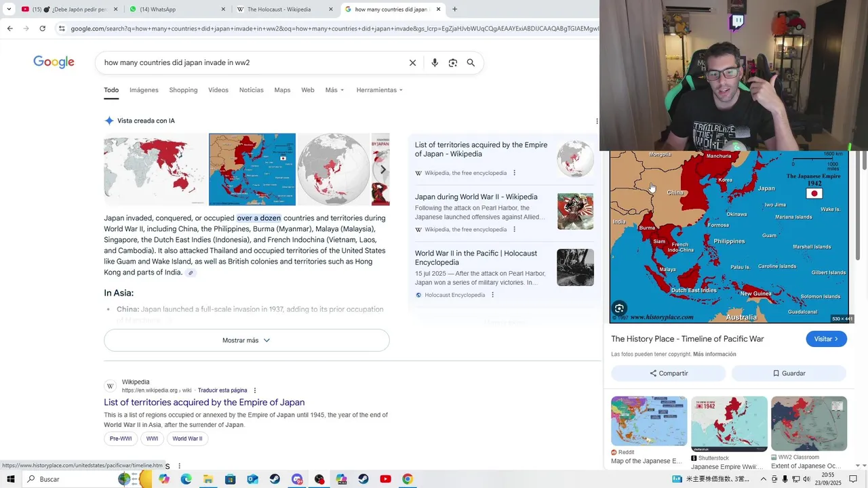Start voice search with microphone icon
The height and width of the screenshot is (488, 868).
(x=435, y=63)
